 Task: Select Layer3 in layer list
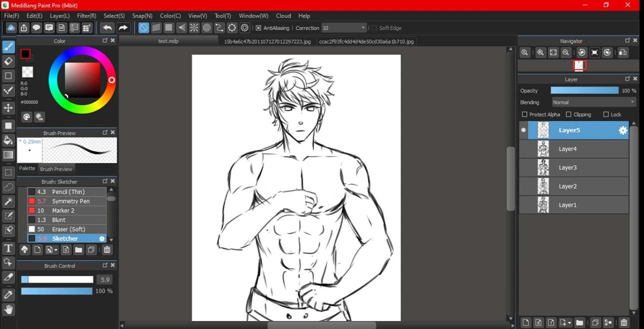574,167
